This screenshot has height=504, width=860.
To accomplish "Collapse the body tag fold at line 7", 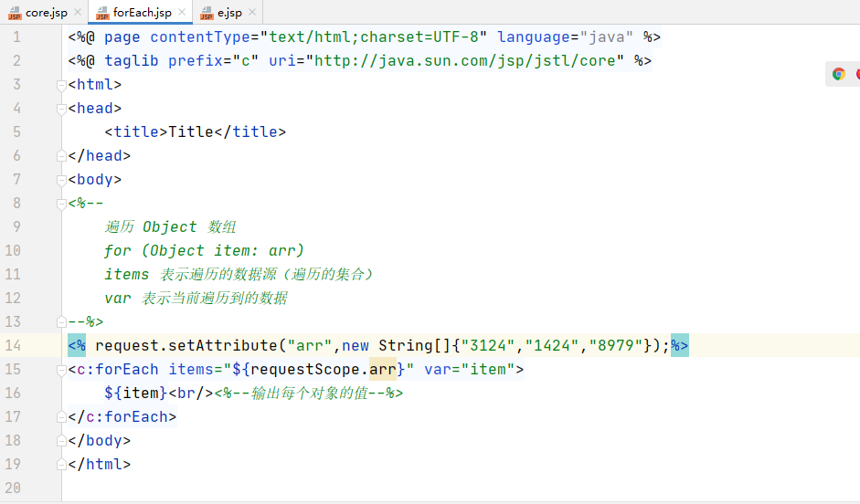I will pyautogui.click(x=61, y=180).
